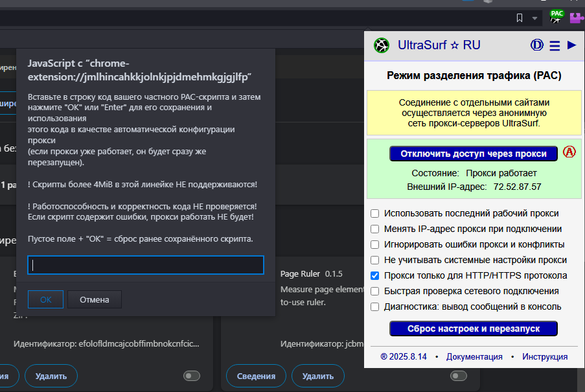Open the 'Документация' link
The width and height of the screenshot is (585, 392).
474,357
